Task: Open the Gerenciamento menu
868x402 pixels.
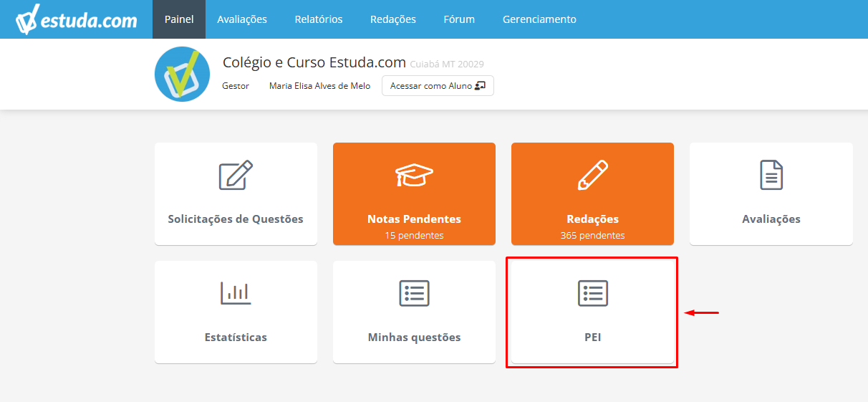Action: tap(539, 19)
